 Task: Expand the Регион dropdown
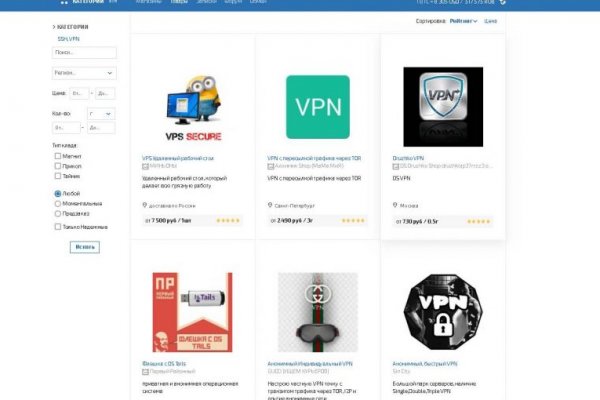point(84,73)
